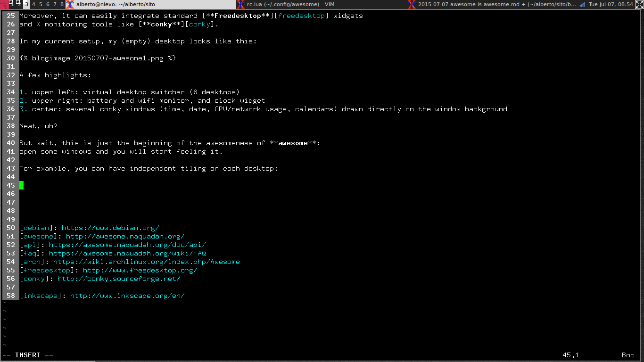Click the http://www.freedesktop.org/ URL
The height and width of the screenshot is (362, 644).
[140, 270]
